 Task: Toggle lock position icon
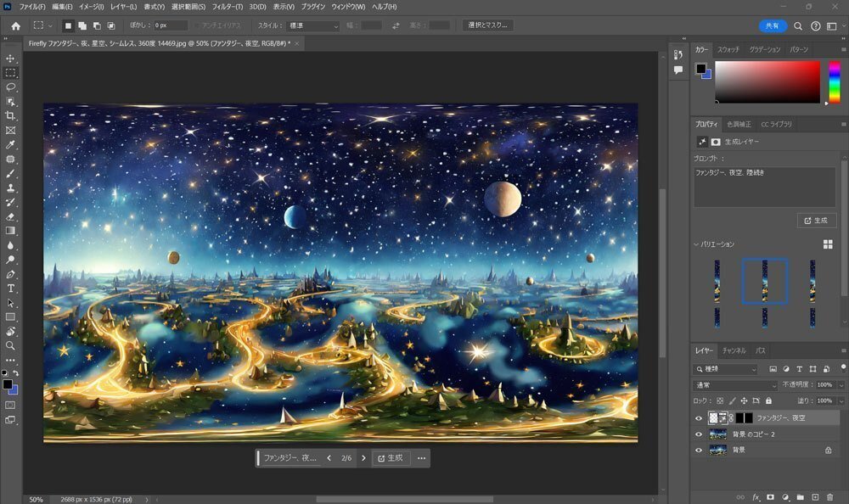click(x=744, y=400)
